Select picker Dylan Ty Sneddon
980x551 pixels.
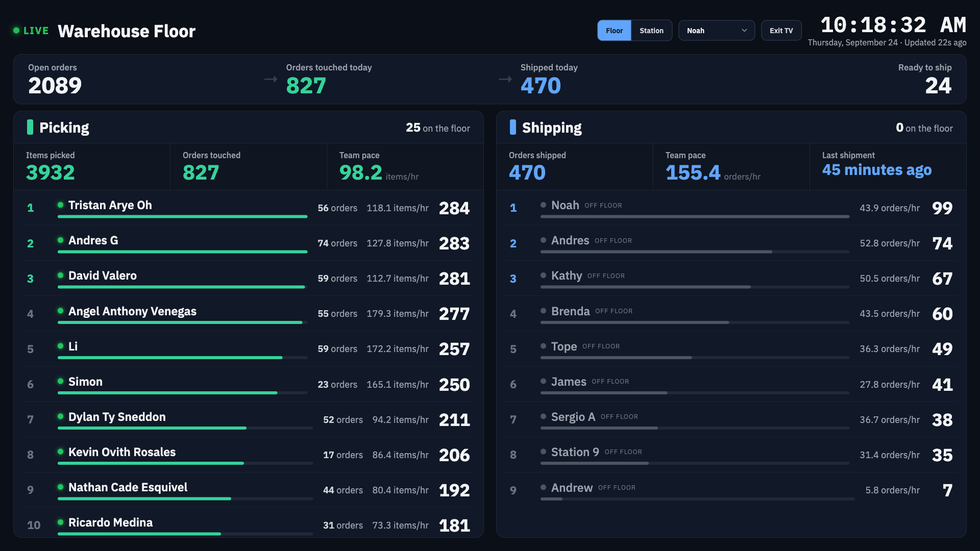tap(117, 417)
